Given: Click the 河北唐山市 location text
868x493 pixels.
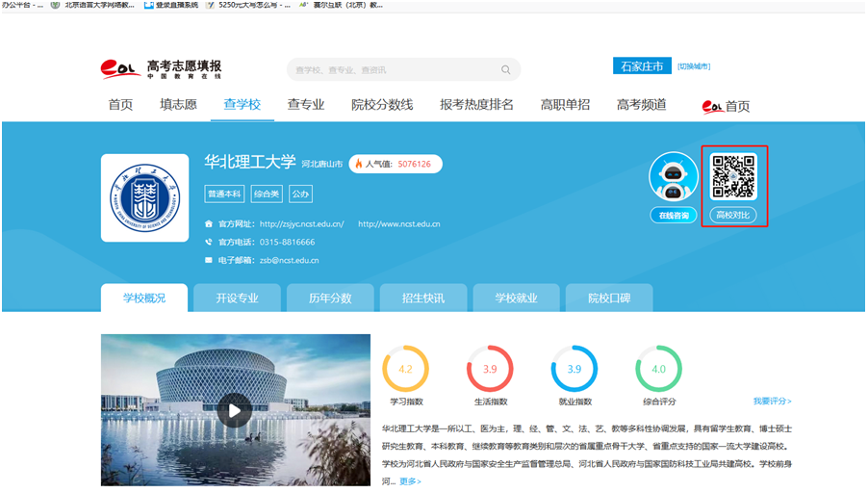Looking at the screenshot, I should (x=322, y=164).
